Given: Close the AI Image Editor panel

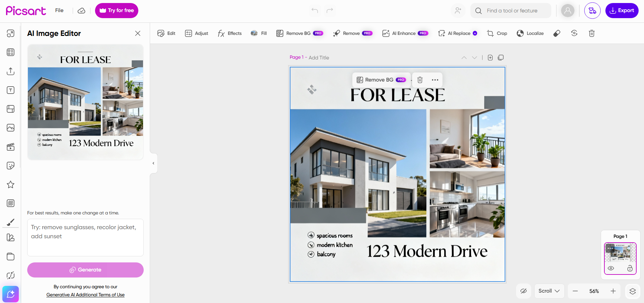Looking at the screenshot, I should [x=138, y=33].
